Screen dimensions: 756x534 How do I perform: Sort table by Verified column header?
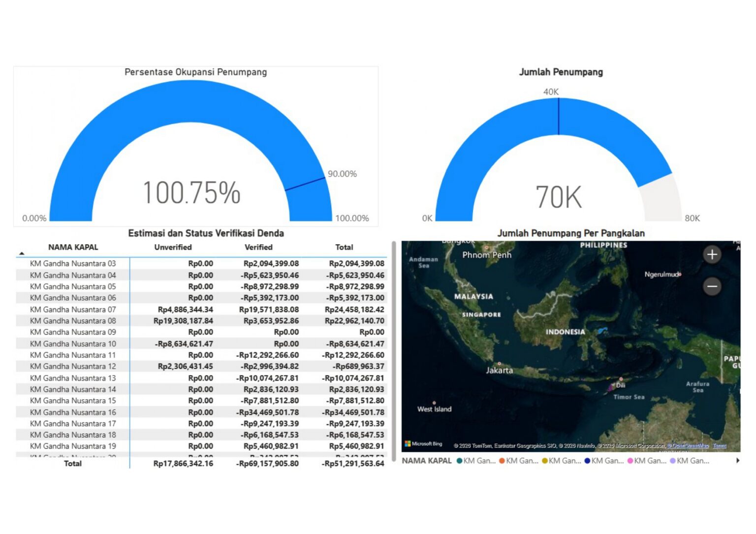(x=258, y=247)
